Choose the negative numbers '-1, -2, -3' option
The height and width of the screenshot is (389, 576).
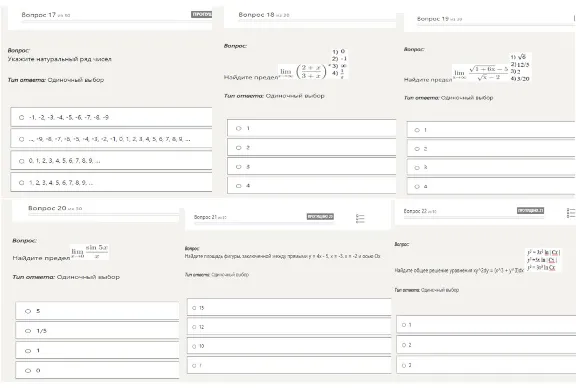[x=111, y=118]
